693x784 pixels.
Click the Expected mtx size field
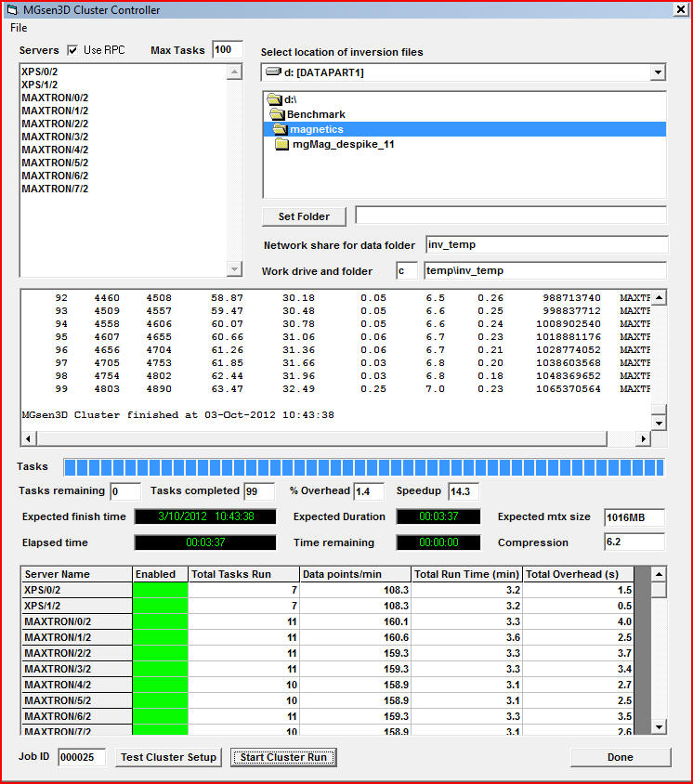(x=634, y=517)
